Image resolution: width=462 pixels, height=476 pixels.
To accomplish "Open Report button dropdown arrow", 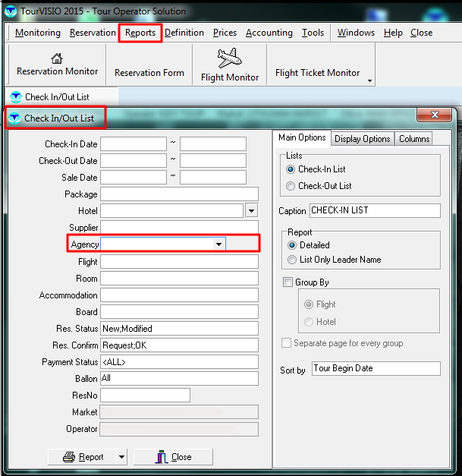I will click(x=121, y=457).
